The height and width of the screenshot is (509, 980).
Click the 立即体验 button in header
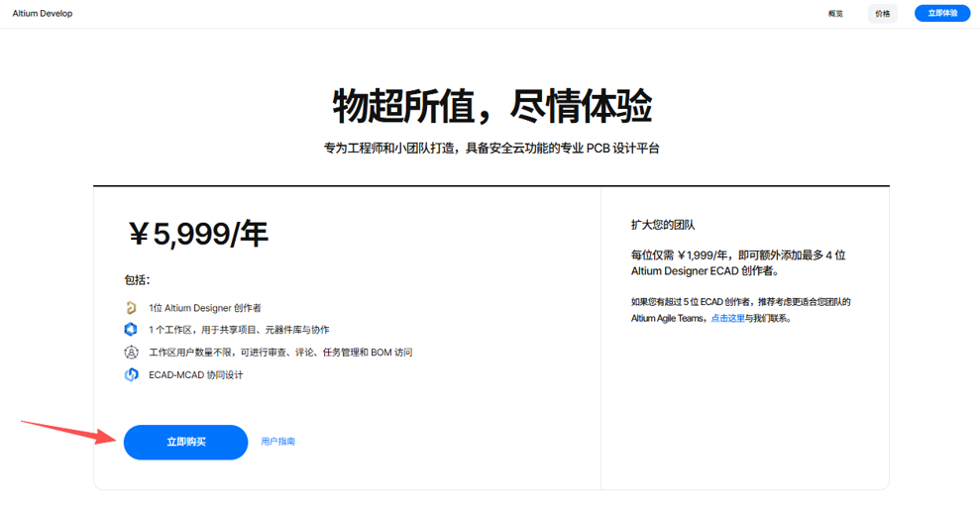pyautogui.click(x=942, y=13)
